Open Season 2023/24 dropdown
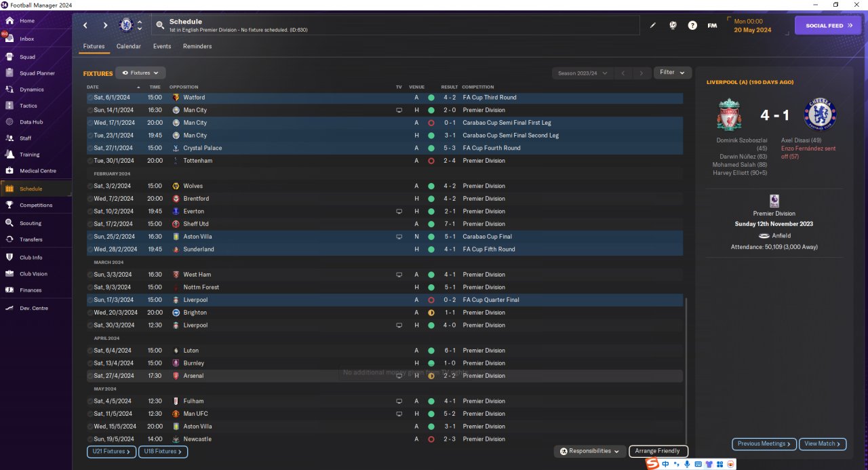Viewport: 868px width, 470px height. (x=582, y=73)
